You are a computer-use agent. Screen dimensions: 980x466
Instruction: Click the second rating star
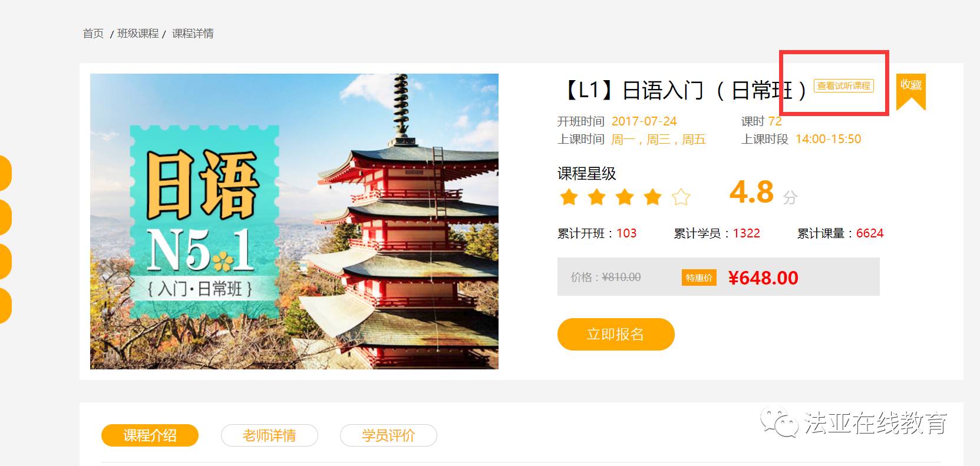click(596, 196)
